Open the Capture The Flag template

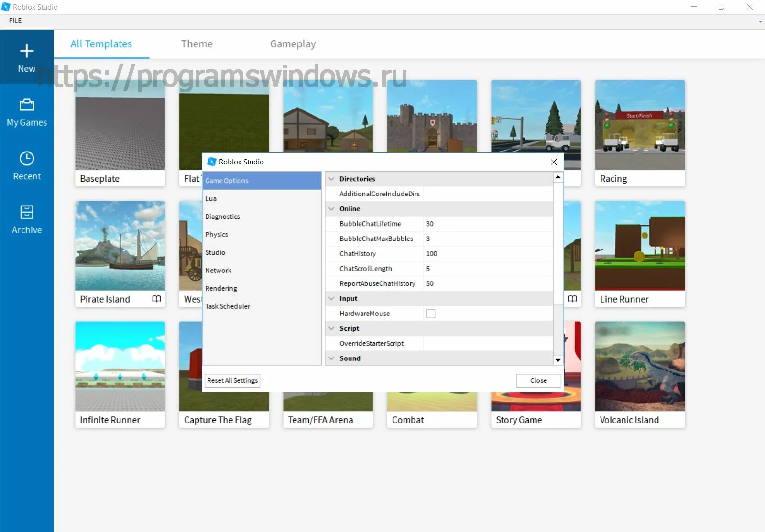pyautogui.click(x=224, y=411)
